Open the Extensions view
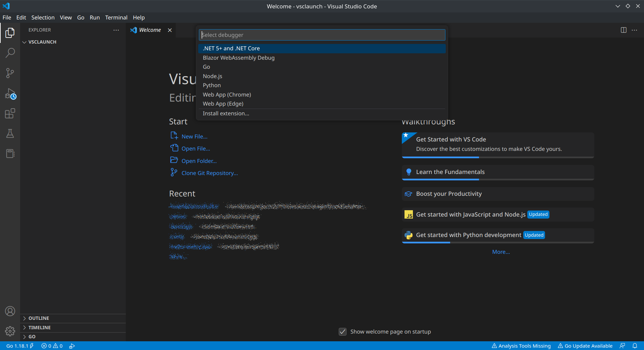The width and height of the screenshot is (644, 350). coord(10,113)
